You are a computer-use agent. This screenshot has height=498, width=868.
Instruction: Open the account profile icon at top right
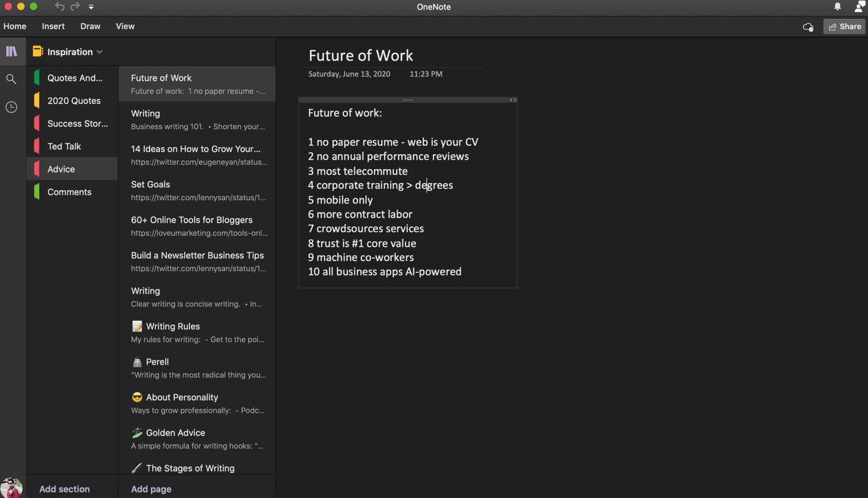tap(860, 7)
